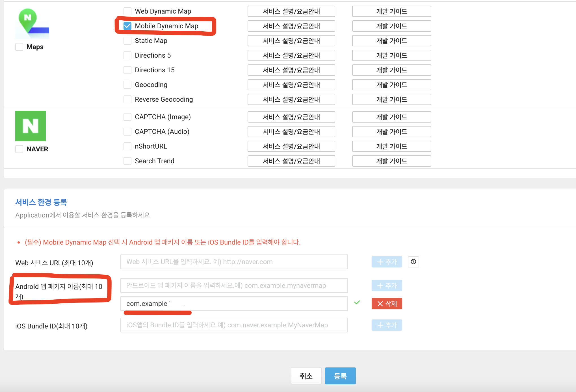This screenshot has height=392, width=576.
Task: Add Web service URL with 추가 button
Action: point(387,262)
